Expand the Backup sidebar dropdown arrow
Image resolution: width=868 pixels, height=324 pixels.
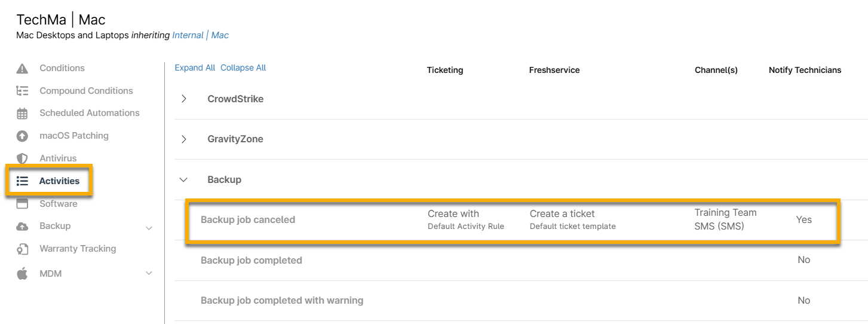point(149,228)
